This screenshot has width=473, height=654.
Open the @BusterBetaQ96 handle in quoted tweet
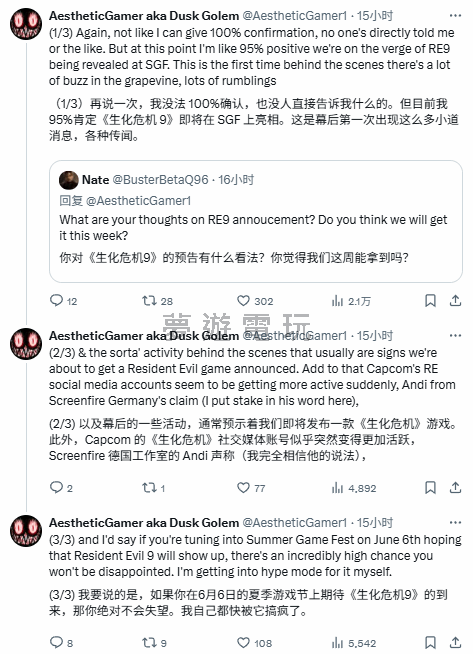pos(161,180)
